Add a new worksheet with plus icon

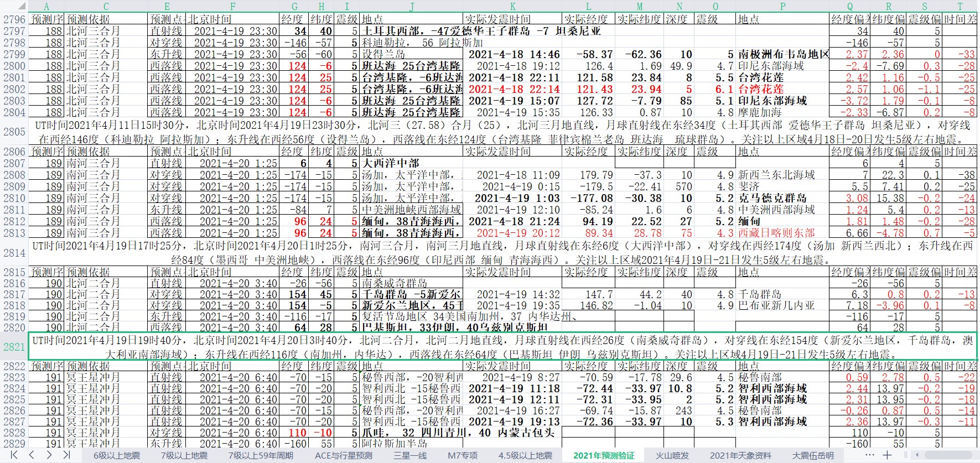tap(887, 455)
